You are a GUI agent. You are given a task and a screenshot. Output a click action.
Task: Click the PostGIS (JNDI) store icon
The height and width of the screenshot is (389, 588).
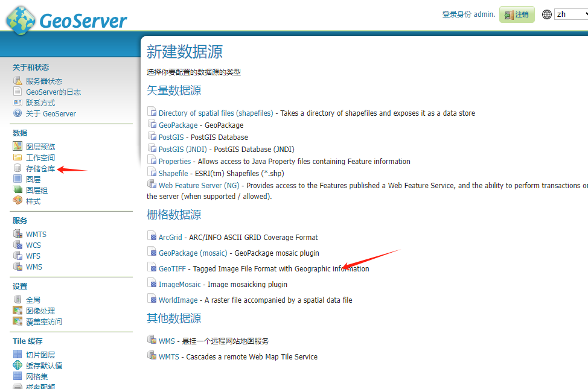pyautogui.click(x=152, y=148)
